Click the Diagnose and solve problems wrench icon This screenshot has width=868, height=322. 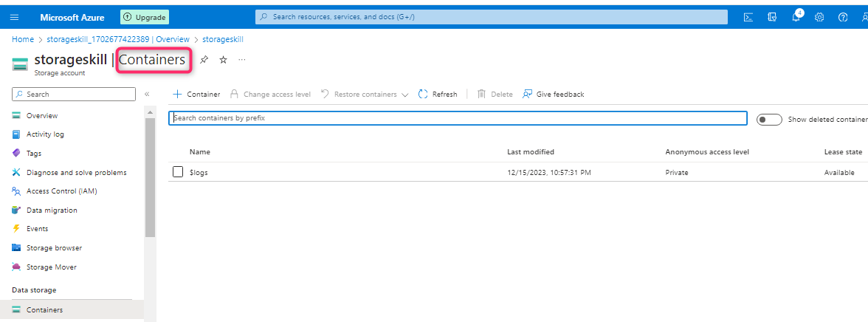16,172
